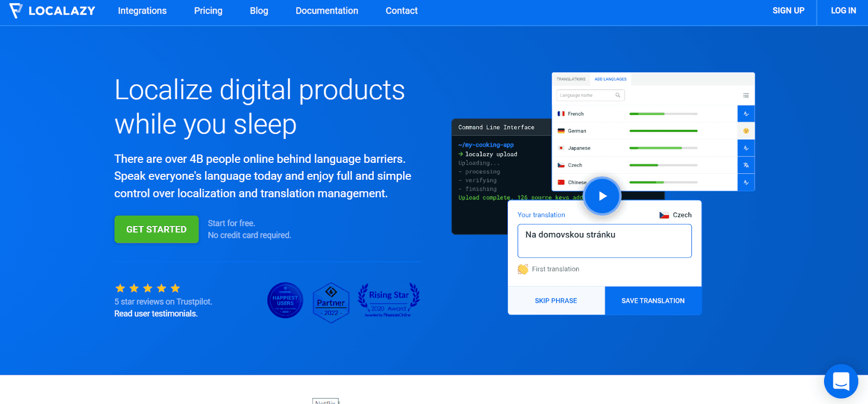Image resolution: width=868 pixels, height=404 pixels.
Task: Click the translate icon in the Czech row
Action: (x=746, y=165)
